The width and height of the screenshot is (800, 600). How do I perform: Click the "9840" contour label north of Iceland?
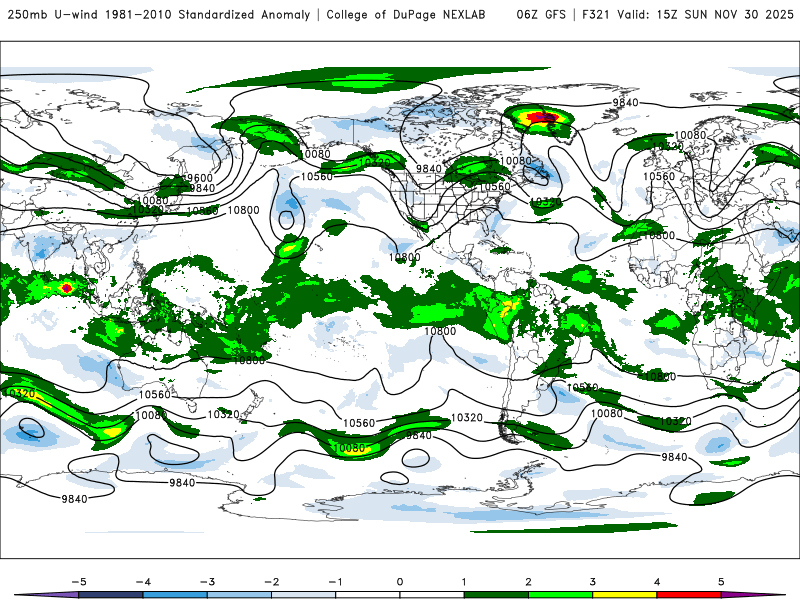(x=626, y=103)
